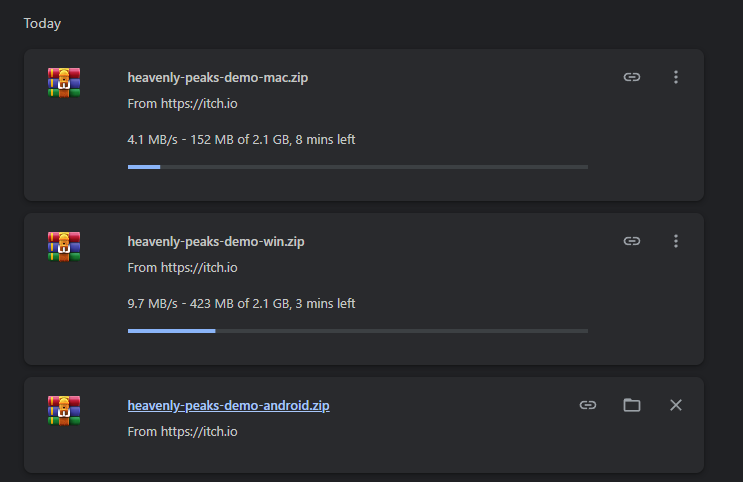Click the WinRAR icon for win.zip download

click(64, 246)
